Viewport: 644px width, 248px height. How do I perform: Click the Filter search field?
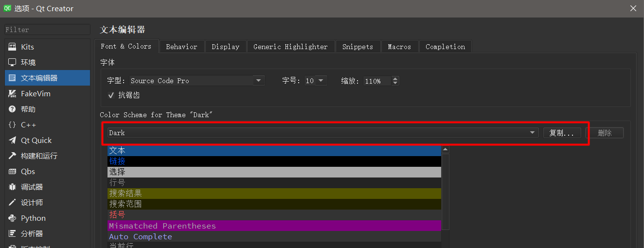47,30
